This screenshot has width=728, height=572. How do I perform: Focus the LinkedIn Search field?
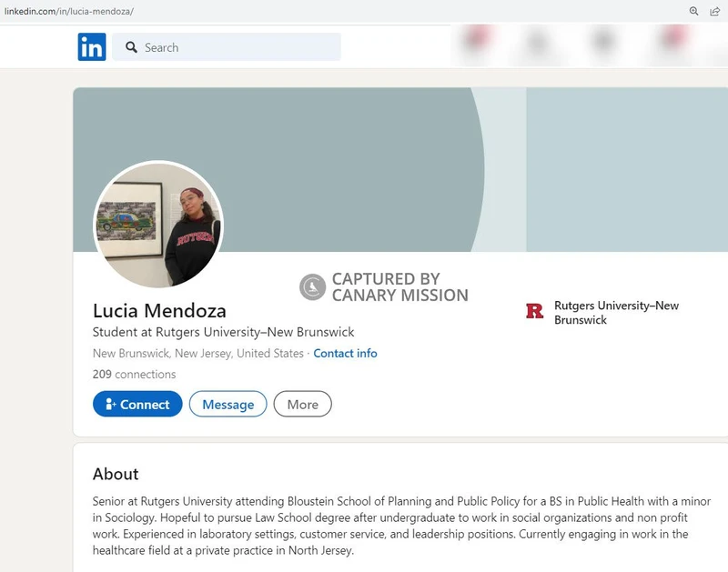coord(226,47)
